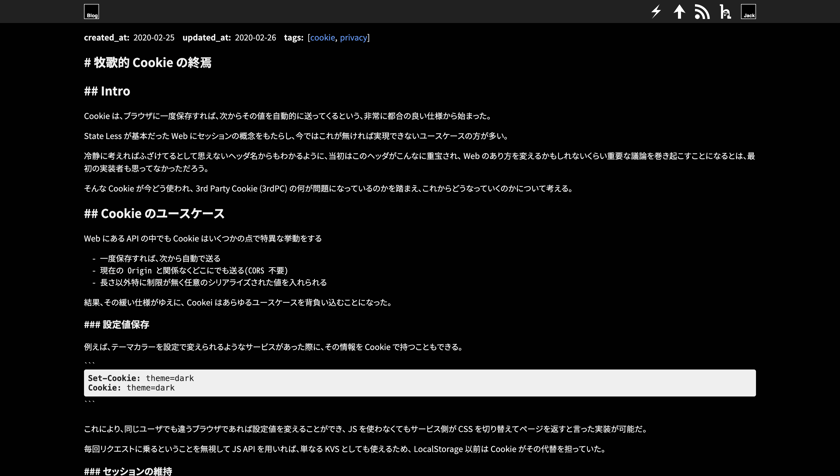Click the paragraph starting '結果、その緩い仕様がゆえに'
Image resolution: width=840 pixels, height=476 pixels.
tap(239, 303)
